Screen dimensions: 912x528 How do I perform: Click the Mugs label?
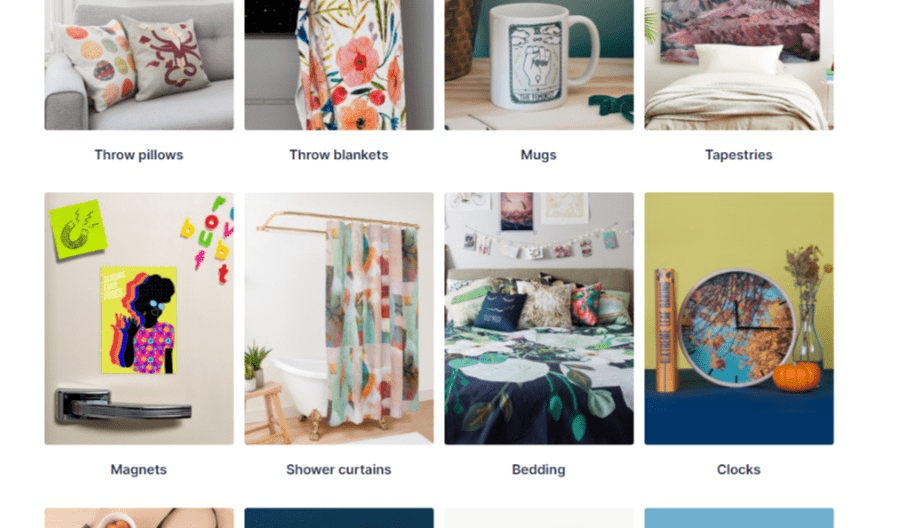539,155
